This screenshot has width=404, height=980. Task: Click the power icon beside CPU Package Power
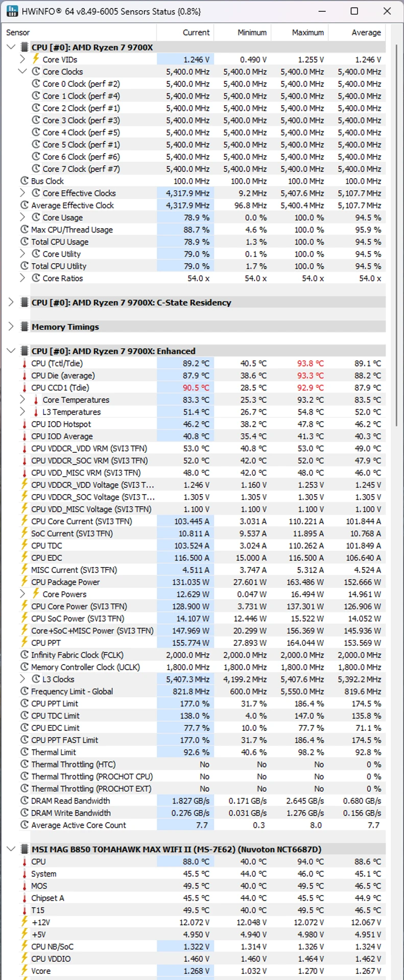click(24, 582)
